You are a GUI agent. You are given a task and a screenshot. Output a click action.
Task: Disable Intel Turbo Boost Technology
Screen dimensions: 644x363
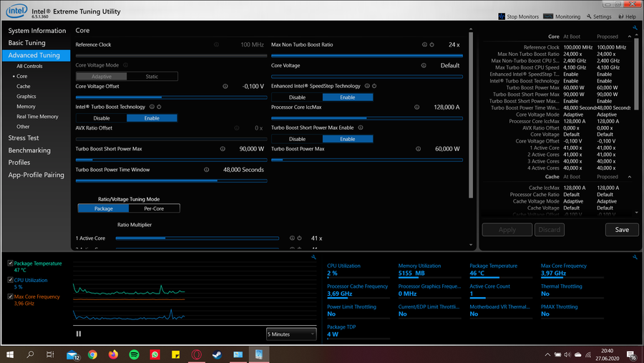pos(102,118)
